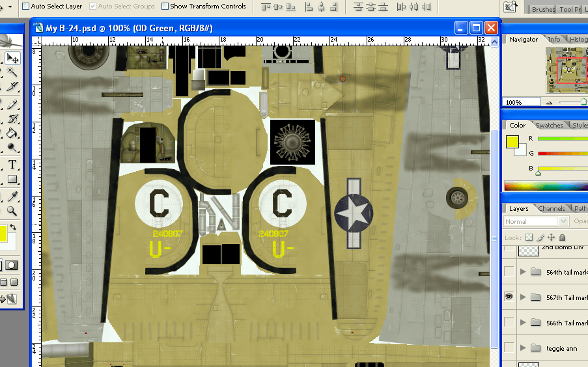This screenshot has height=367, width=588.
Task: Align top edges of layers
Action: coord(266,7)
